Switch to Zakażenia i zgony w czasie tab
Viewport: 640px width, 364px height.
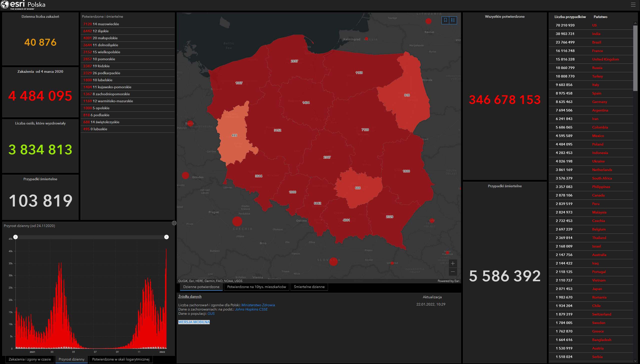(x=29, y=359)
